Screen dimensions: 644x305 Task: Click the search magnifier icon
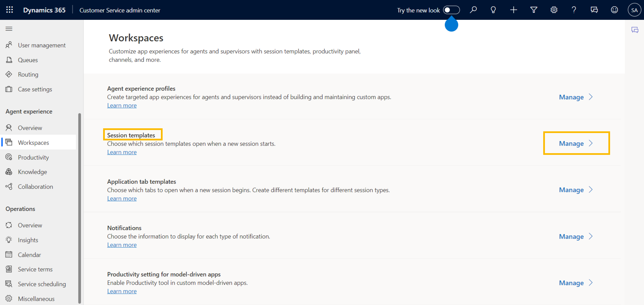pos(473,10)
